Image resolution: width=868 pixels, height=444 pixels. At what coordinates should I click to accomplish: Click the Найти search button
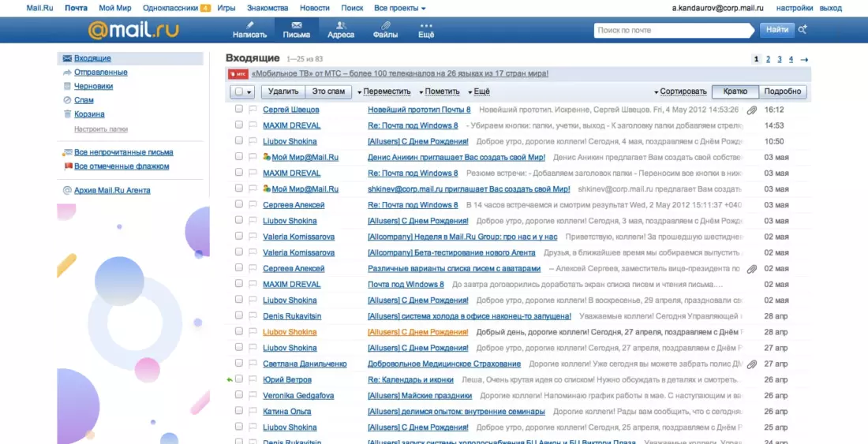click(776, 30)
